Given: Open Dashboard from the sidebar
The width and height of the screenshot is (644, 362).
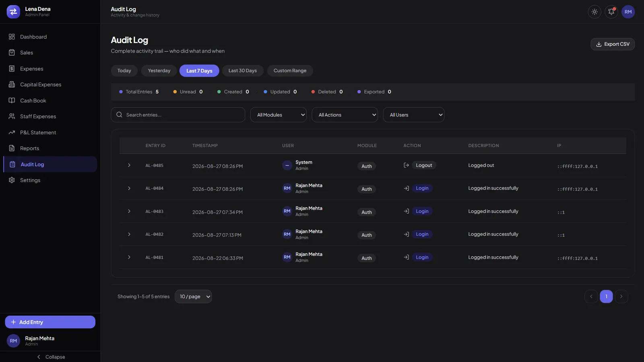Looking at the screenshot, I should coord(50,37).
